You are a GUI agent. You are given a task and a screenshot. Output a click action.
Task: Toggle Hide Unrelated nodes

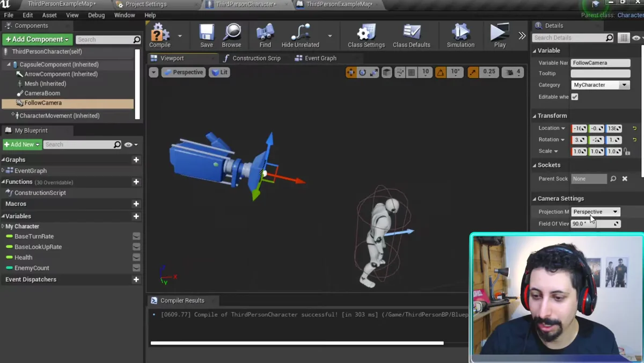[300, 35]
